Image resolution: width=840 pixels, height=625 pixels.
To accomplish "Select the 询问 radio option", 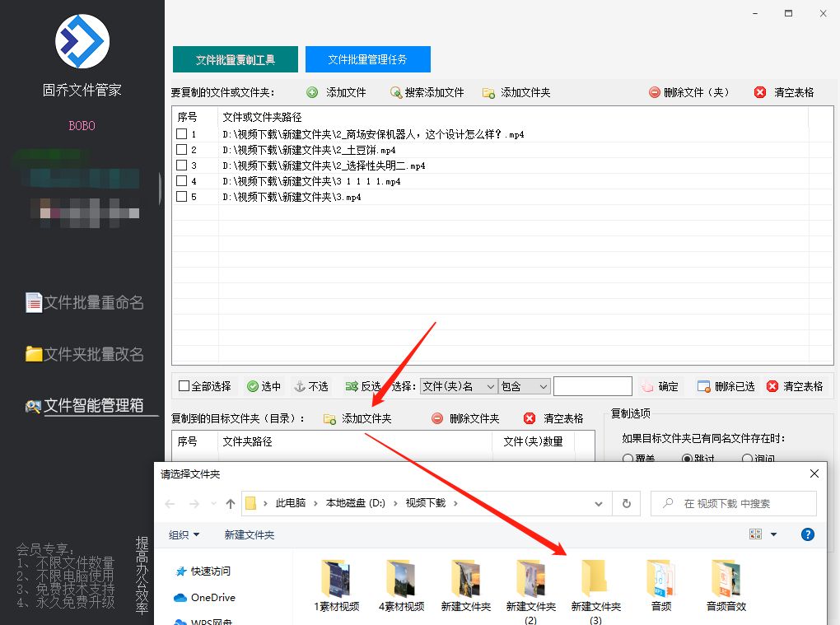I will point(747,459).
